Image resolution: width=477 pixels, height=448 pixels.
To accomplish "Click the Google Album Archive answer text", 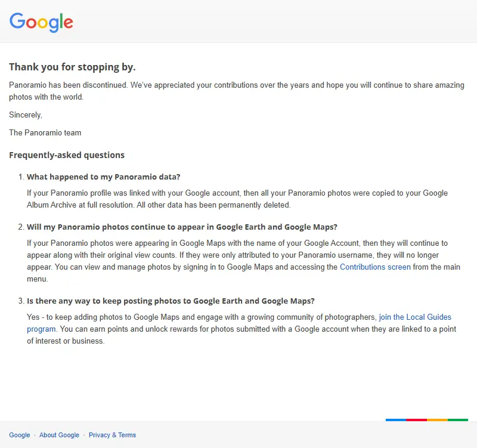I will (x=237, y=199).
